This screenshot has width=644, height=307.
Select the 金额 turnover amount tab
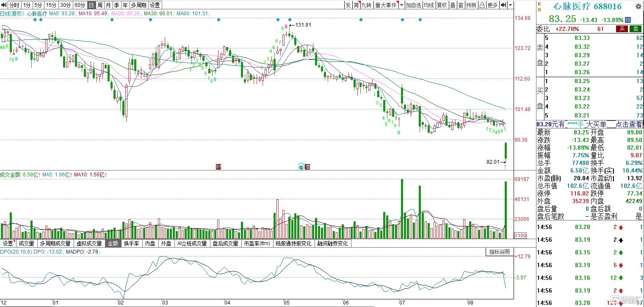pyautogui.click(x=113, y=243)
